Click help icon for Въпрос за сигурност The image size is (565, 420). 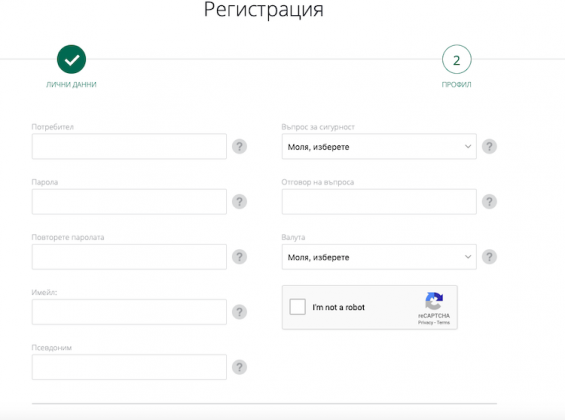click(489, 147)
